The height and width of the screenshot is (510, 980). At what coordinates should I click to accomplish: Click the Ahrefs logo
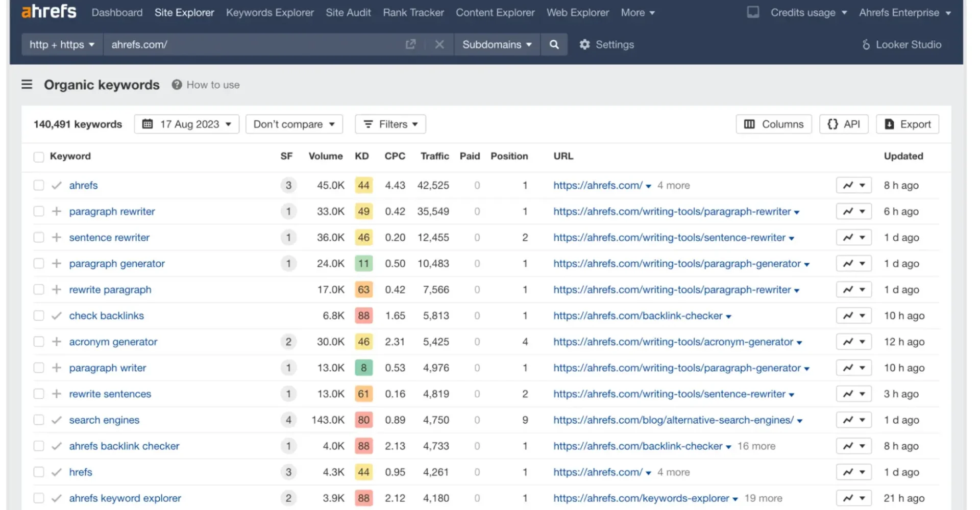click(48, 11)
